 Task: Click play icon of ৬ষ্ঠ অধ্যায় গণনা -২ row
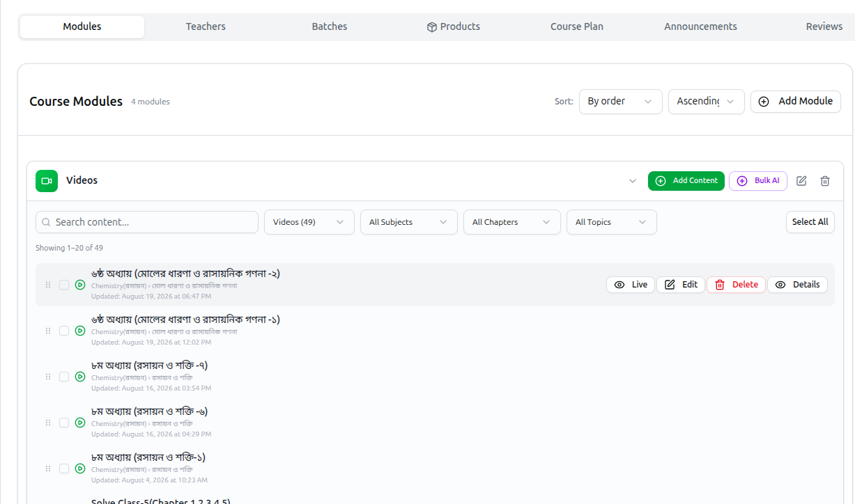point(80,285)
